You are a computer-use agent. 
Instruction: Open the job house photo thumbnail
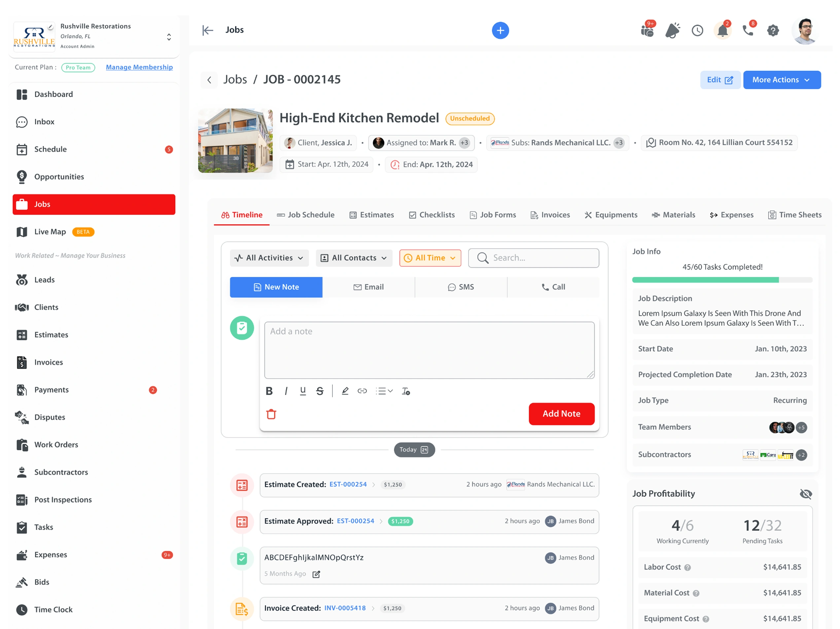235,141
